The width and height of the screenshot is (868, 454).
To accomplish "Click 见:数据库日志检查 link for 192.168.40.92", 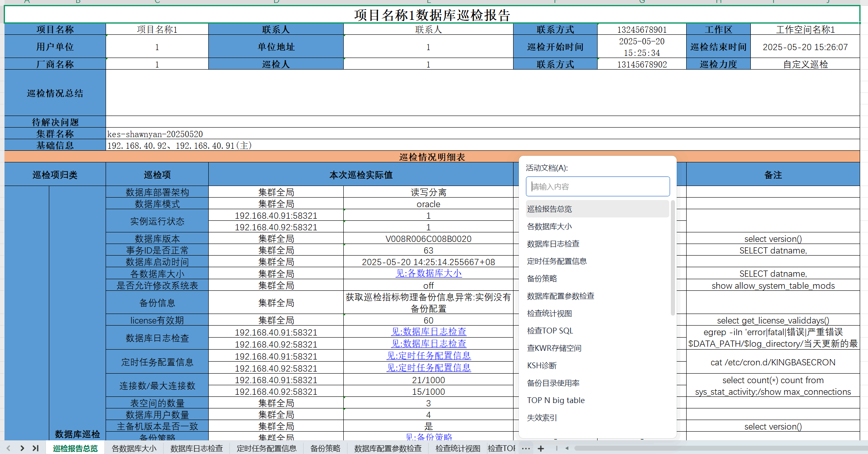I will pos(428,344).
